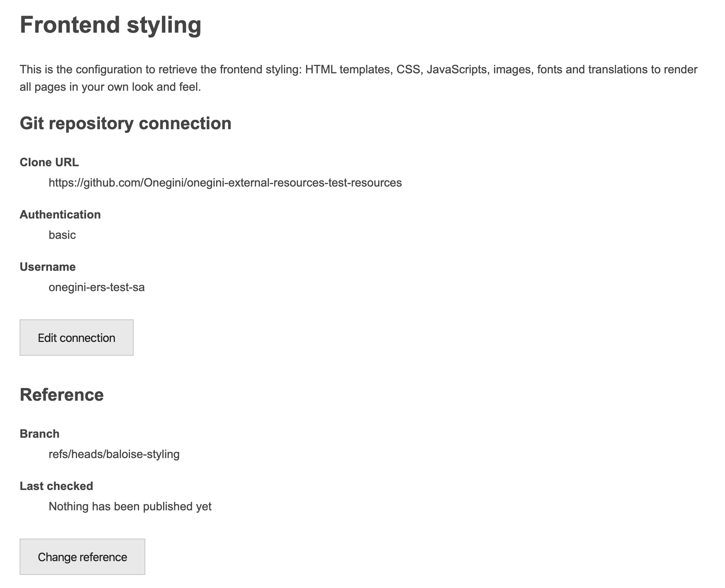Click the Username field label
Screen dimensions: 725x588
point(48,267)
